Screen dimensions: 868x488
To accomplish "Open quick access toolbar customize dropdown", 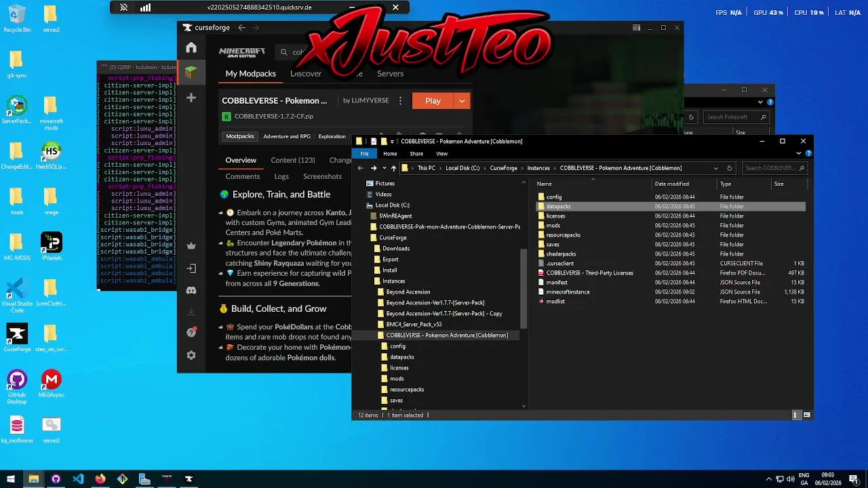I will 392,142.
